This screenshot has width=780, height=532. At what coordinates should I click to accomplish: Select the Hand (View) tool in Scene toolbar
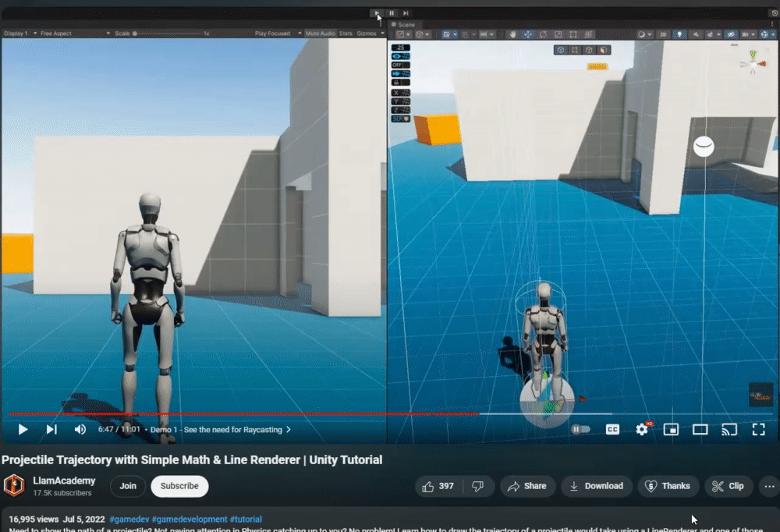point(513,34)
